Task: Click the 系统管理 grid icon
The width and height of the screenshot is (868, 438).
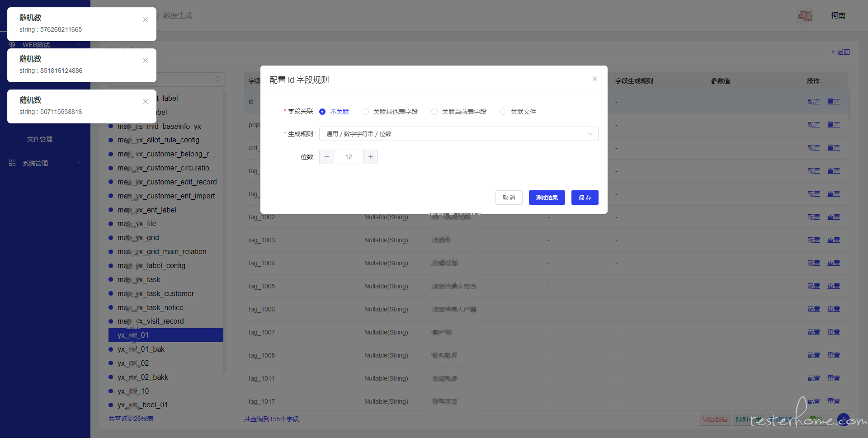Action: coord(12,163)
